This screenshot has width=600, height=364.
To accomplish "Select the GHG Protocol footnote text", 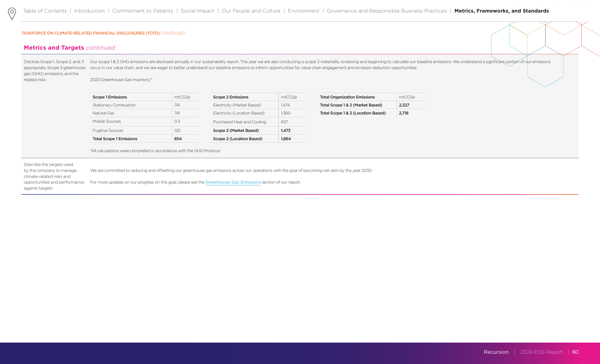I will coord(155,151).
